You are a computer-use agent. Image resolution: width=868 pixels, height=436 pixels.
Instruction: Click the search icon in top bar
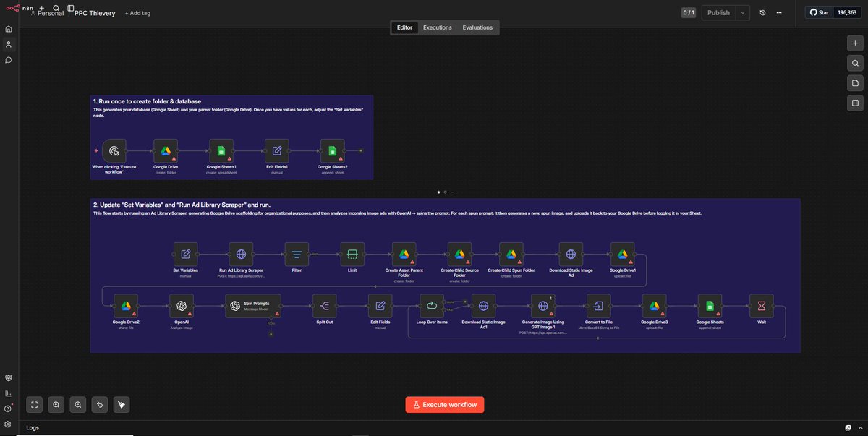(56, 8)
